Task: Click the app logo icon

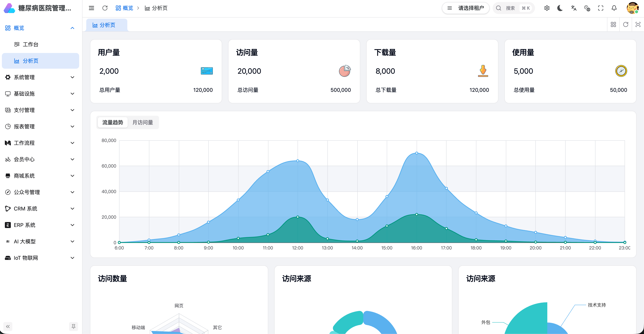Action: coord(9,8)
